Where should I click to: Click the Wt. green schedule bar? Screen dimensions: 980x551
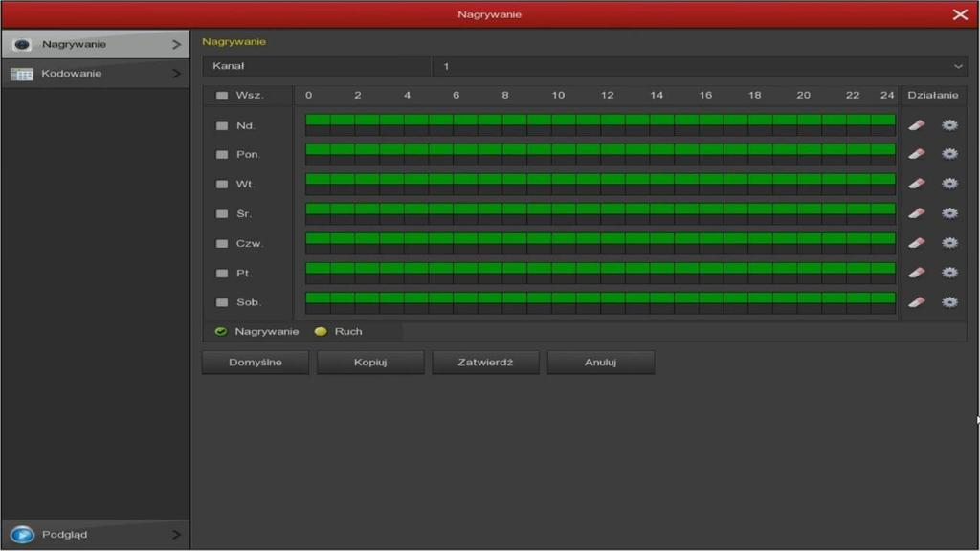tap(600, 179)
